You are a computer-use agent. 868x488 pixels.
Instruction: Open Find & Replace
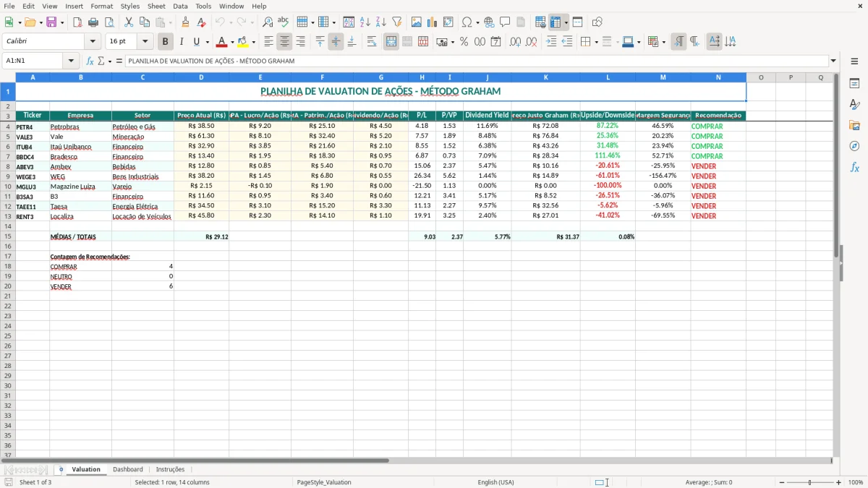pos(268,22)
